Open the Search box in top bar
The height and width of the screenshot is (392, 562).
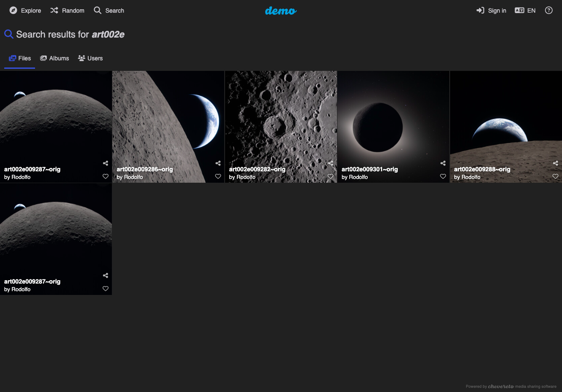point(109,11)
